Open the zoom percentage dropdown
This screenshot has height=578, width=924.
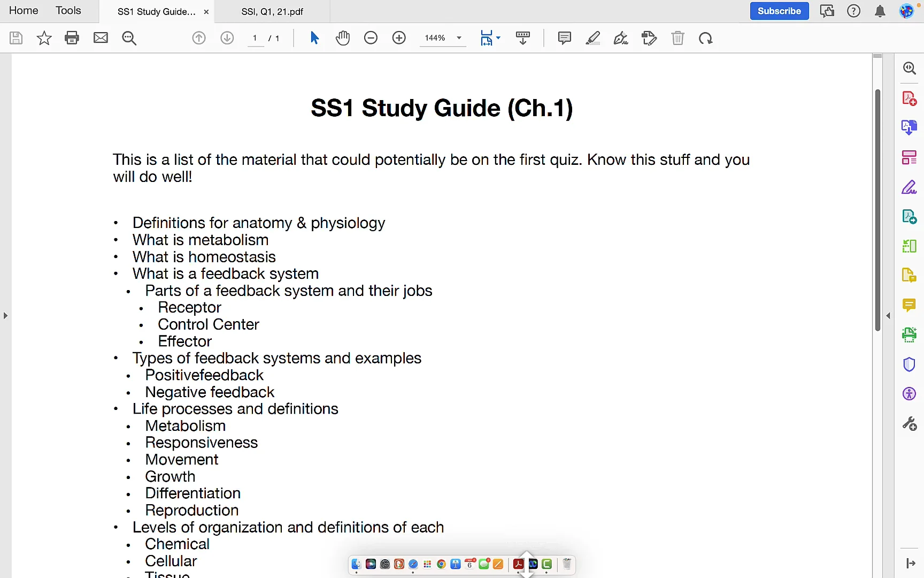(458, 37)
